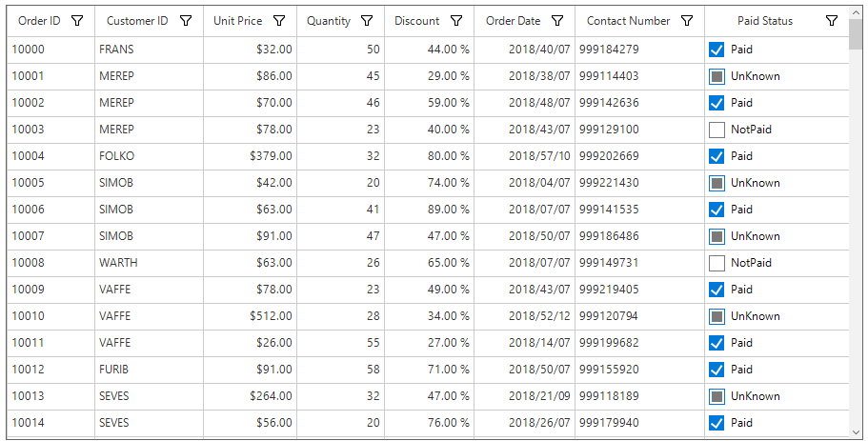Select Discount cell 76.00 %
Image resolution: width=868 pixels, height=441 pixels.
(430, 423)
